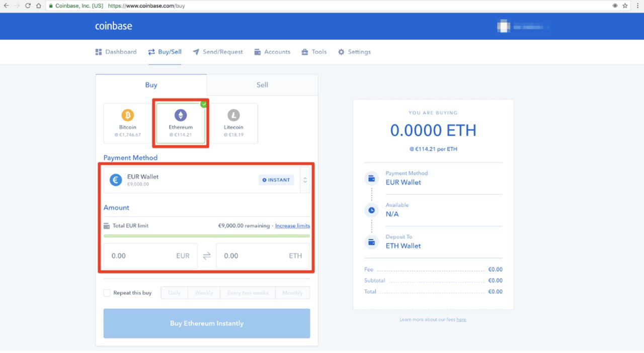Switch to the Buy tab
Image resolution: width=644 pixels, height=353 pixels.
(x=151, y=85)
